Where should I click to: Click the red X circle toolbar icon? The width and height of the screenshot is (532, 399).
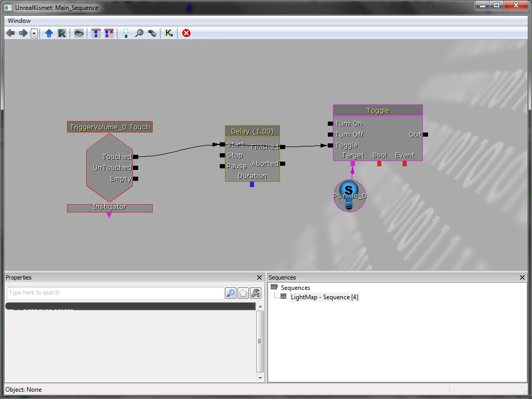(x=186, y=33)
